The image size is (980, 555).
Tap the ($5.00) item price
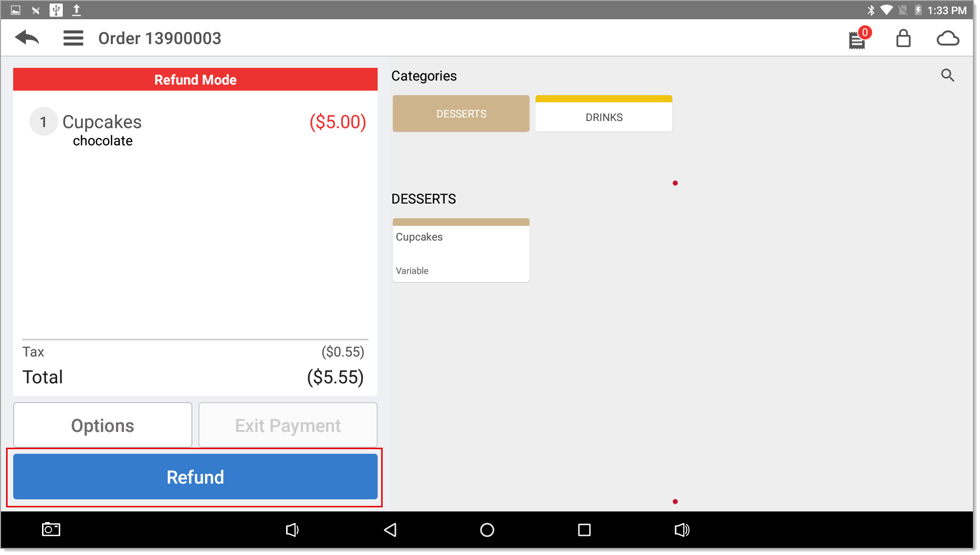click(338, 122)
